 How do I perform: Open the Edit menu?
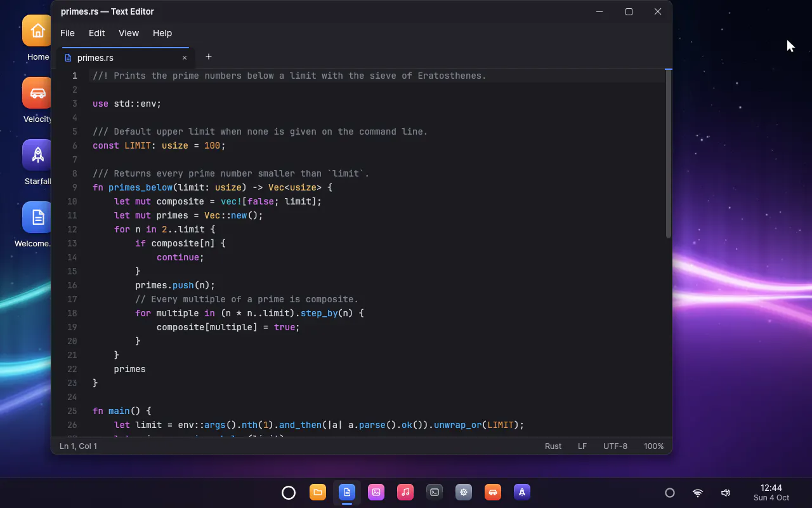pos(96,33)
